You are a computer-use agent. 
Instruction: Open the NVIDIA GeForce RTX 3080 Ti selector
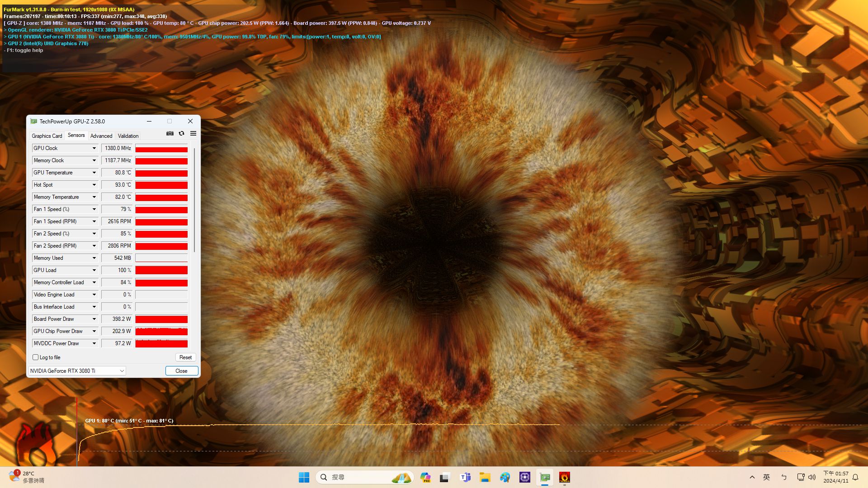(77, 371)
